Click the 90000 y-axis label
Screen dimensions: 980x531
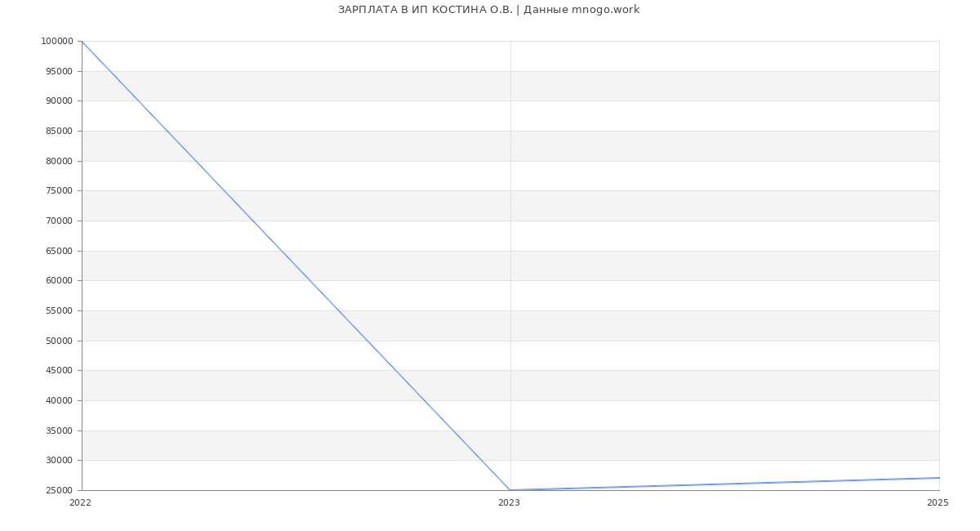(x=59, y=101)
